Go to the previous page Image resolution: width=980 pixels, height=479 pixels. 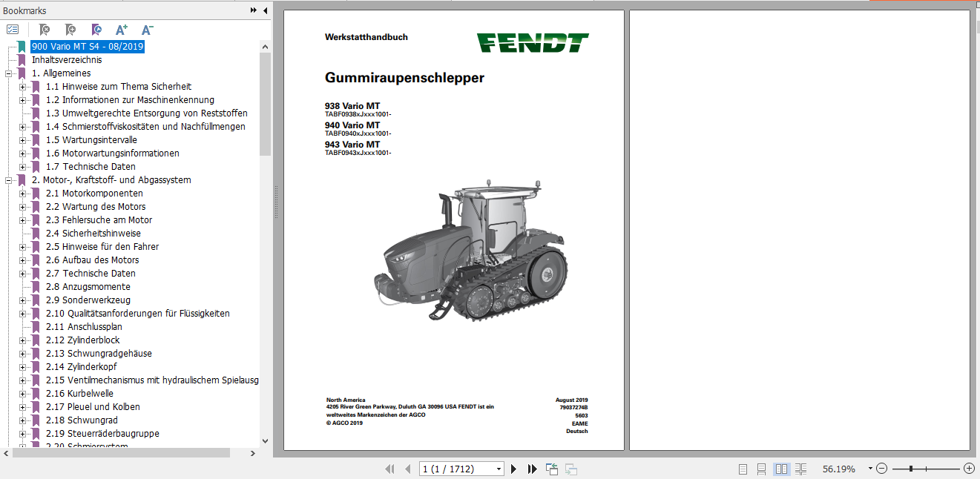[407, 469]
